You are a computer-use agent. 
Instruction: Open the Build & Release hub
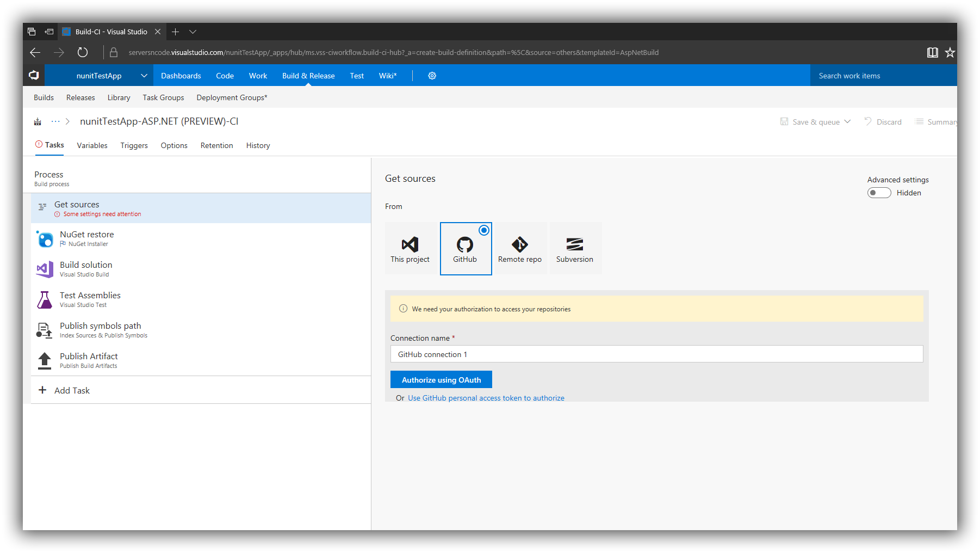308,76
